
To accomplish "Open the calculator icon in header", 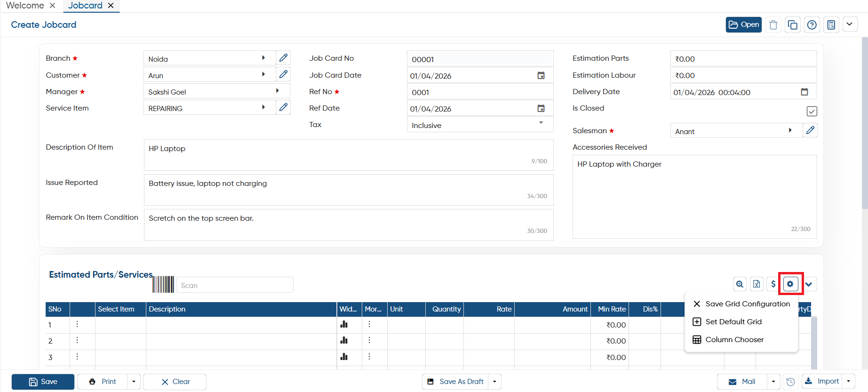I will (831, 25).
